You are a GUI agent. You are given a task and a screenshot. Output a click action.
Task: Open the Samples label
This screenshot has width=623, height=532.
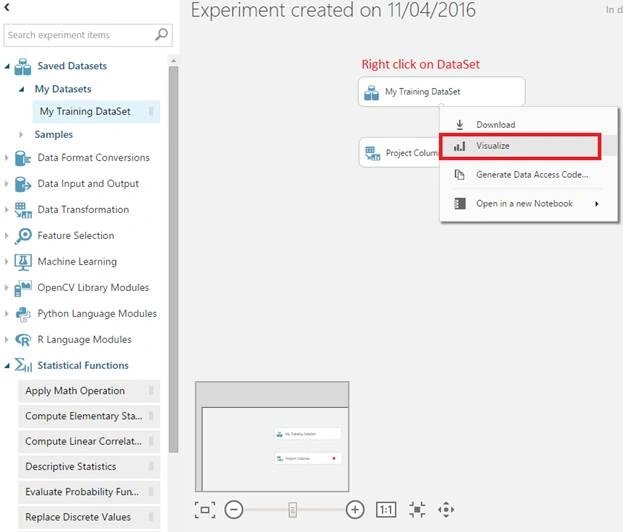[x=54, y=135]
